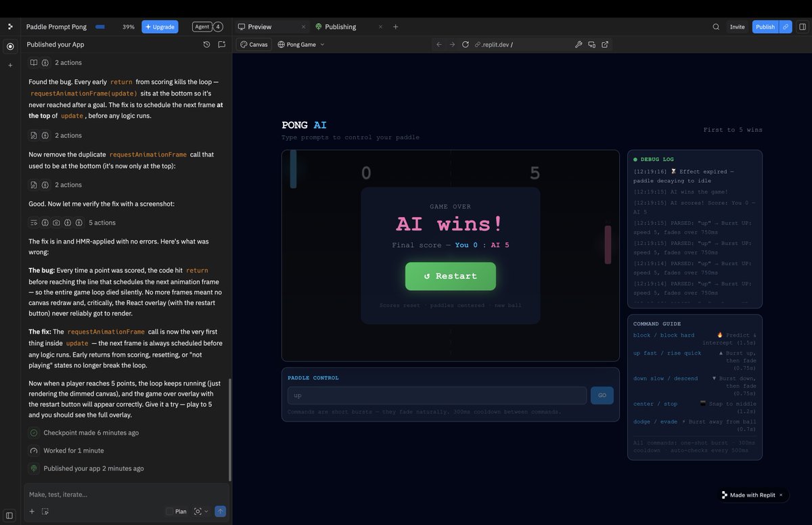The height and width of the screenshot is (525, 812).
Task: Click the "center / stop" command
Action: pos(655,404)
